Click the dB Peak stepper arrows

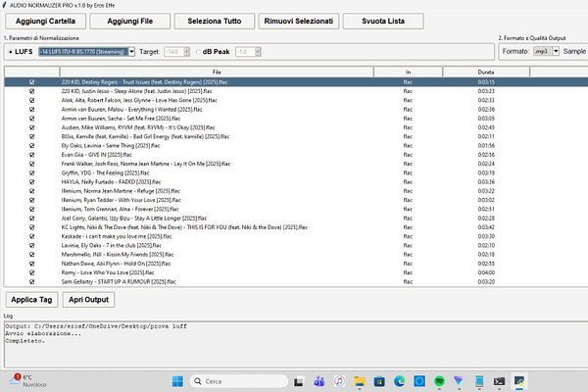coord(258,52)
